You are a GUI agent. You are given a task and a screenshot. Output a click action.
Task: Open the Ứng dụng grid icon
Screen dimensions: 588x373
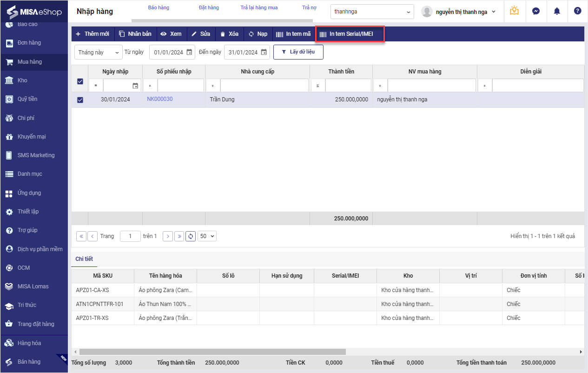[9, 193]
